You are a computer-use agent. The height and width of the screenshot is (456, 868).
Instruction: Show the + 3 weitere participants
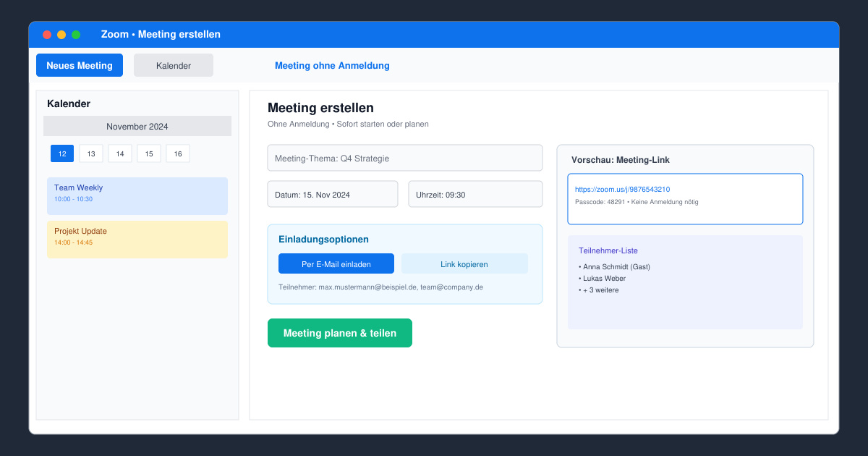[599, 290]
